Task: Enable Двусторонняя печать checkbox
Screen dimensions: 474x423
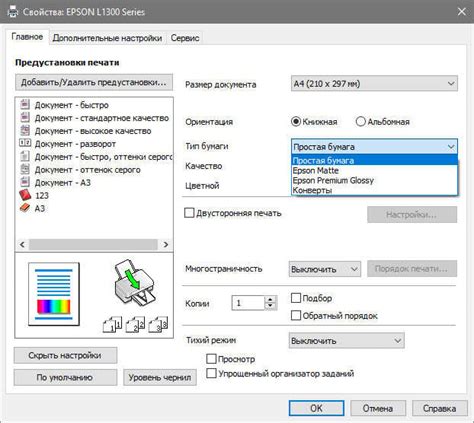Action: click(189, 213)
